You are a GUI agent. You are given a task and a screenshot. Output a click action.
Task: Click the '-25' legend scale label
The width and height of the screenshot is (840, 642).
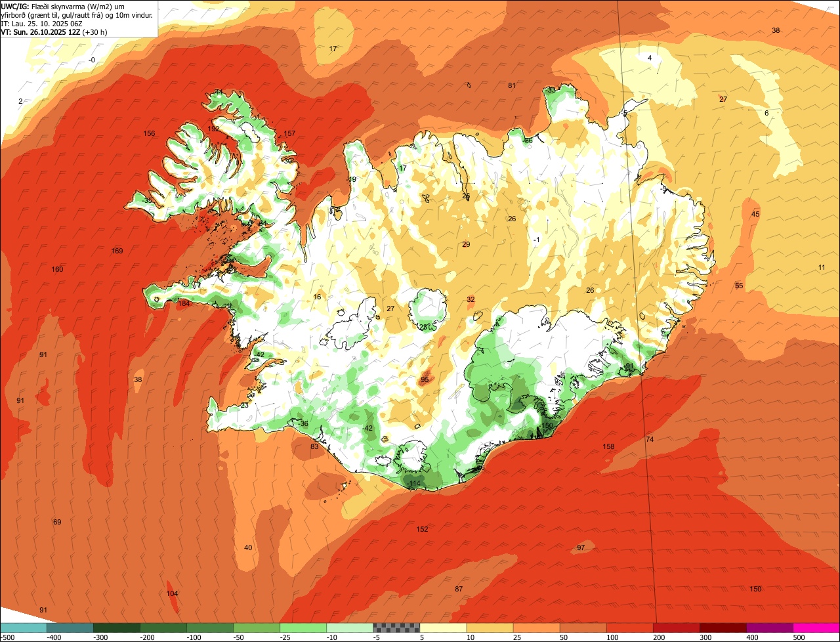286,637
